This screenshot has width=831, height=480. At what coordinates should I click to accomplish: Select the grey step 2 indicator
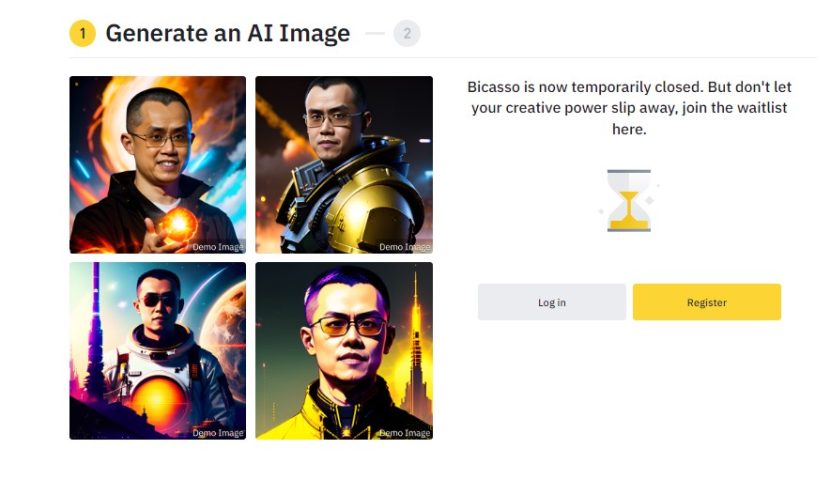pos(406,33)
